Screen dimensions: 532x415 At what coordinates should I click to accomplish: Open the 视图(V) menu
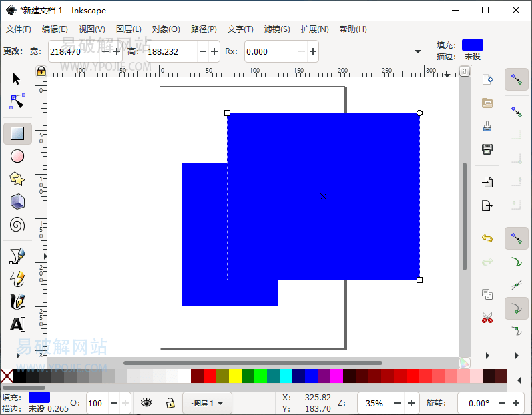point(91,29)
